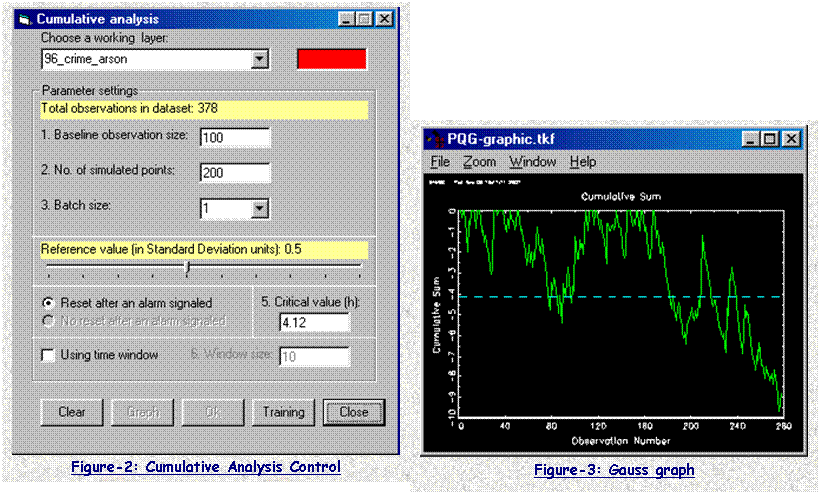820x493 pixels.
Task: Click the Critical value (h) field
Action: 314,323
